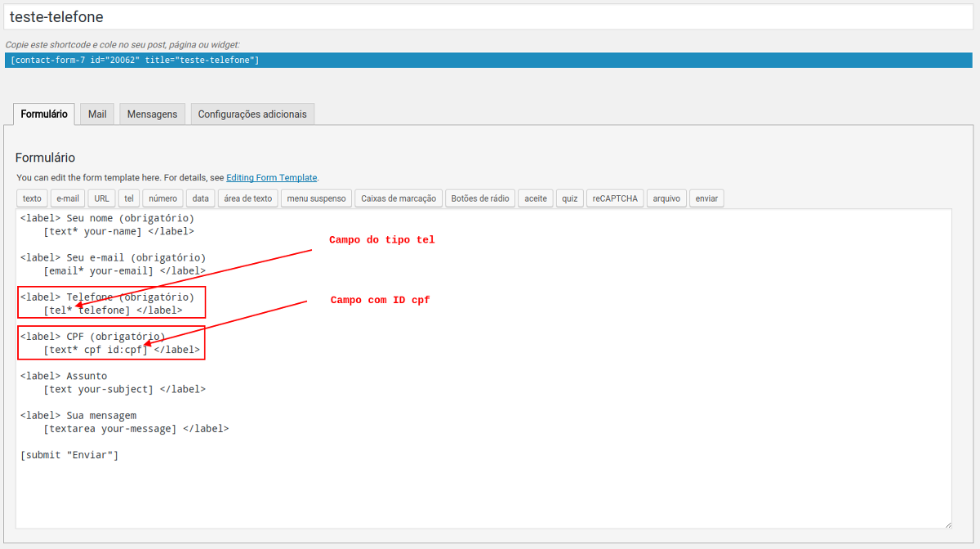Insert an aceite acceptance field
The width and height of the screenshot is (980, 549).
(535, 198)
